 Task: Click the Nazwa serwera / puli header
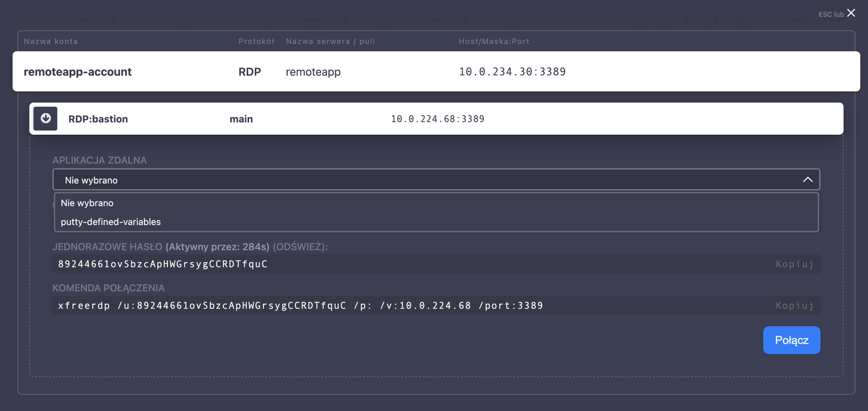click(330, 41)
